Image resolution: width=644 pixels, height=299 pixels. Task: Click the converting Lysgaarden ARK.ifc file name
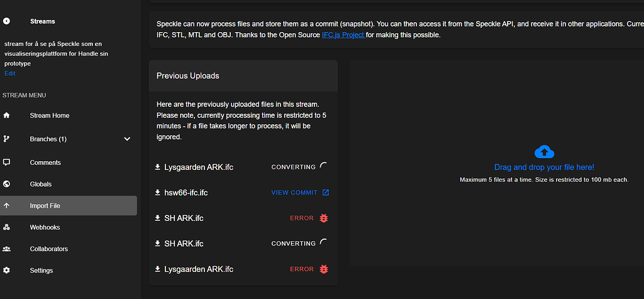coord(199,167)
